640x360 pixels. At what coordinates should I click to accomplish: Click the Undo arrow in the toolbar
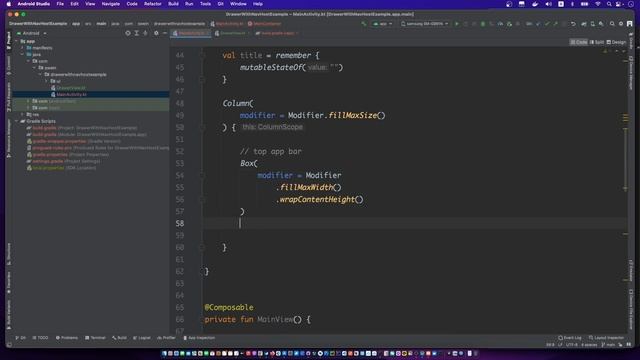[x=573, y=24]
